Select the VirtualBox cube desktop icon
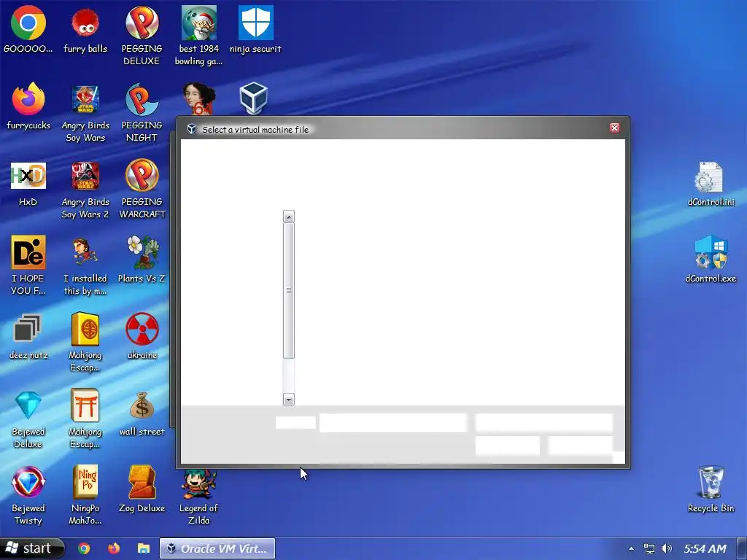 tap(253, 98)
